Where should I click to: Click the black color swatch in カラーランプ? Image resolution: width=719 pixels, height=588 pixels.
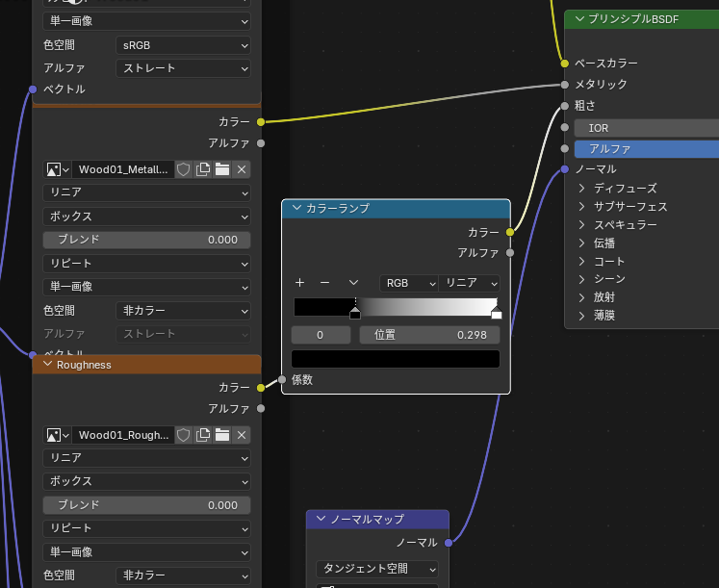tap(396, 359)
